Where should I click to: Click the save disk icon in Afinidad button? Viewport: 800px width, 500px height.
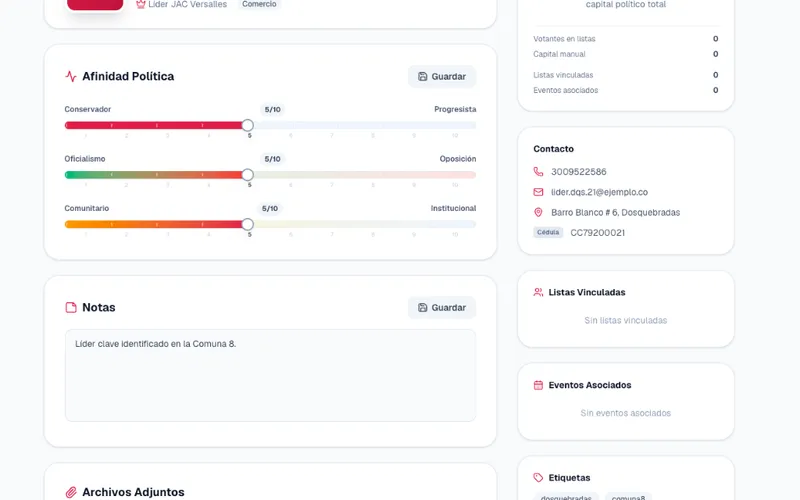pyautogui.click(x=422, y=77)
